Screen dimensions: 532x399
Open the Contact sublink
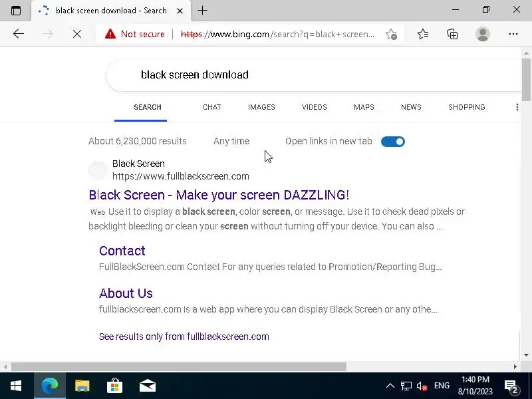(x=122, y=251)
